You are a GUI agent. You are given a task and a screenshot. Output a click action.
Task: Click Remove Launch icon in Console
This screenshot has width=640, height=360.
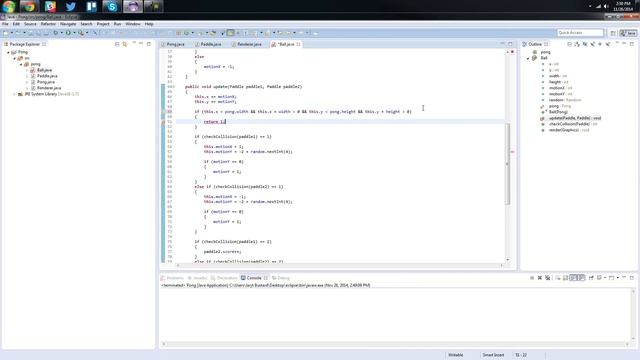(x=540, y=278)
